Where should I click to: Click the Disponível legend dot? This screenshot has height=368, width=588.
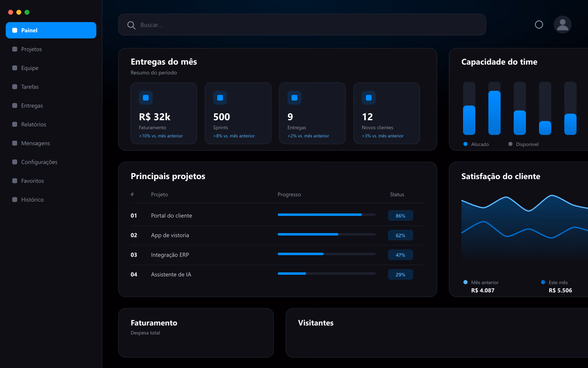(510, 144)
